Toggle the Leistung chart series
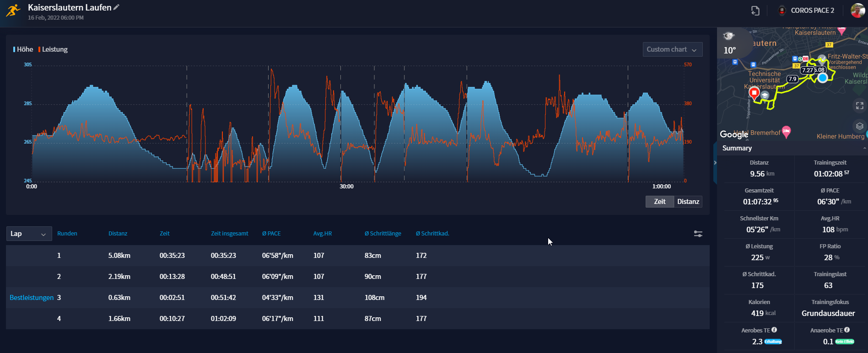Screen dimensions: 868x353 click(53, 49)
